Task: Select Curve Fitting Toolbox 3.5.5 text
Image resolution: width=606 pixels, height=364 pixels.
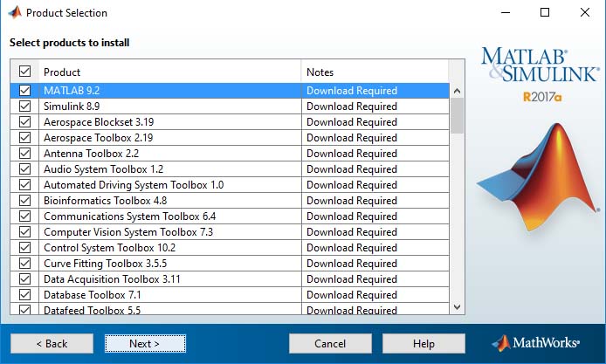Action: click(105, 264)
